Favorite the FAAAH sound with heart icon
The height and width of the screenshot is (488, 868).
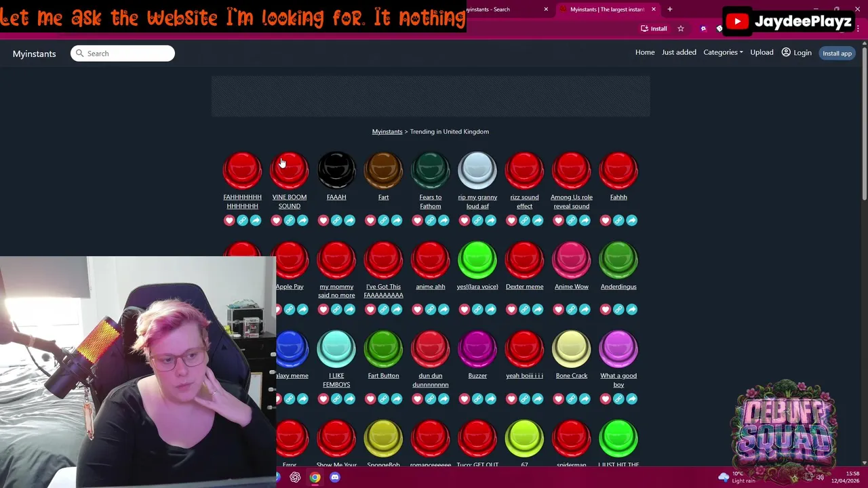click(x=323, y=220)
